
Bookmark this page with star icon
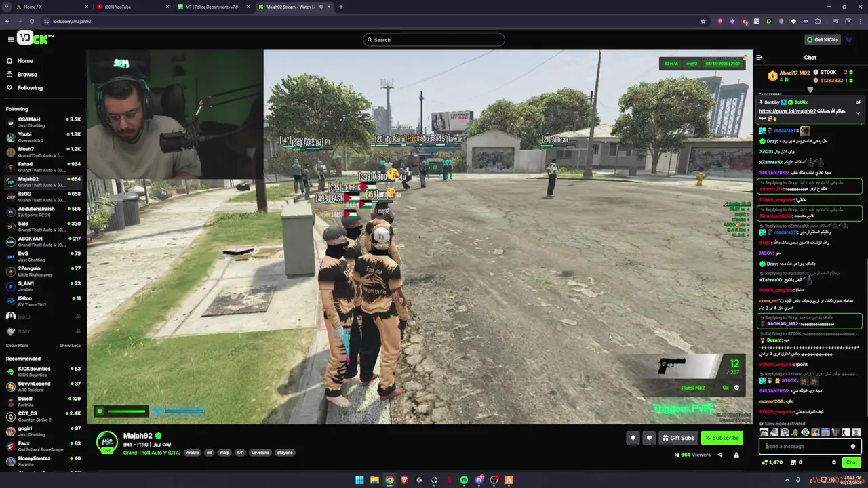click(703, 21)
